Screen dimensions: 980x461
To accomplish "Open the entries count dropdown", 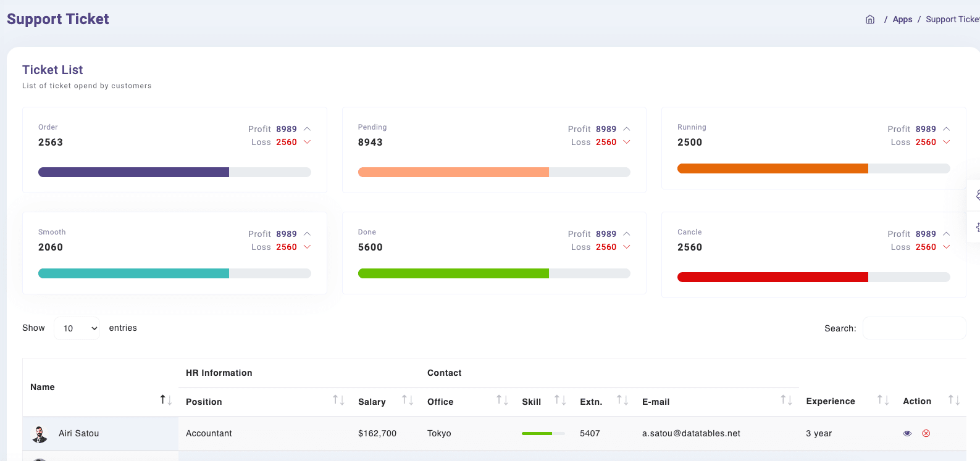I will tap(77, 328).
